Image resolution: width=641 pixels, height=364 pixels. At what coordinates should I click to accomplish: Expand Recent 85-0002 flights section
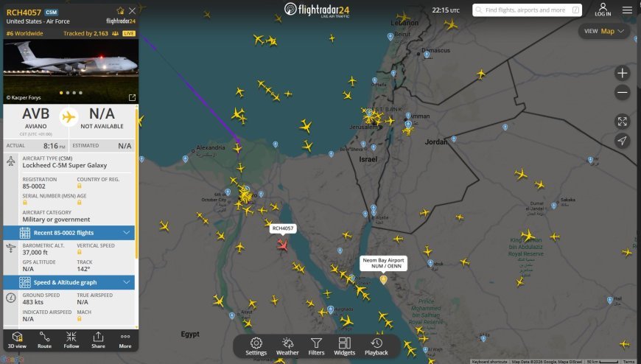point(69,233)
